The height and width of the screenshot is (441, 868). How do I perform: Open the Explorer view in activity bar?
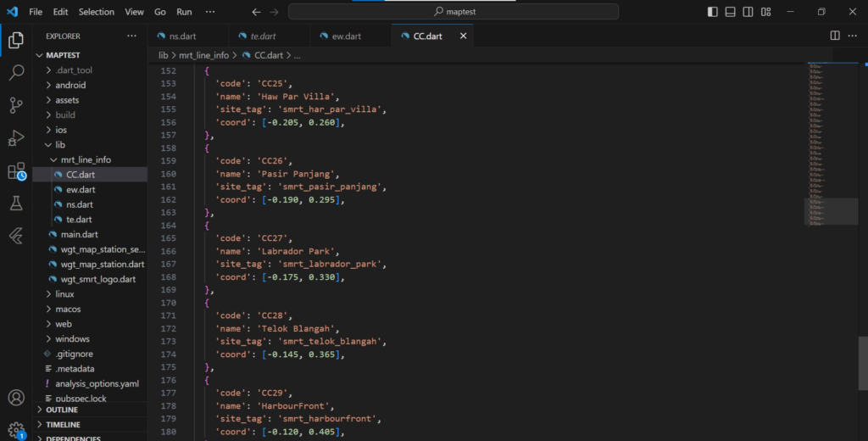[16, 40]
